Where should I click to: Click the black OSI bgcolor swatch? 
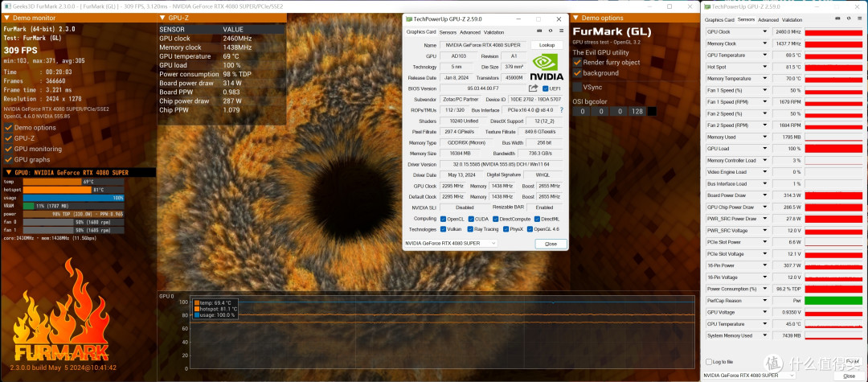(652, 111)
